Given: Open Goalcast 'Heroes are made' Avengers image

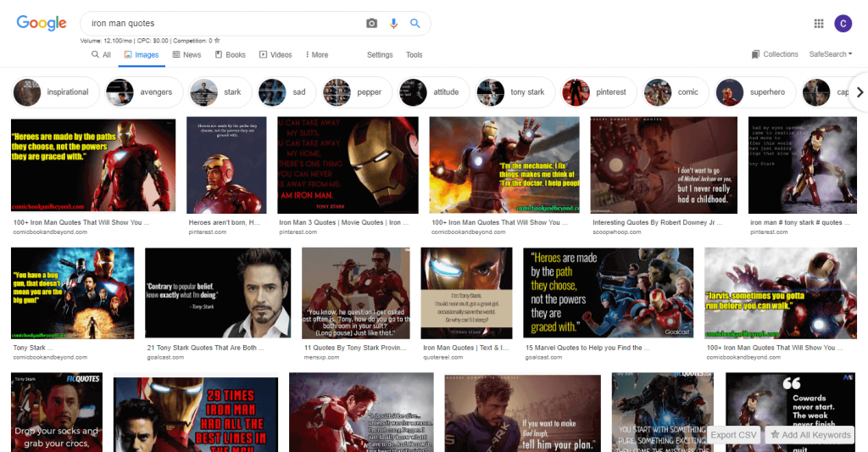Looking at the screenshot, I should tap(609, 293).
